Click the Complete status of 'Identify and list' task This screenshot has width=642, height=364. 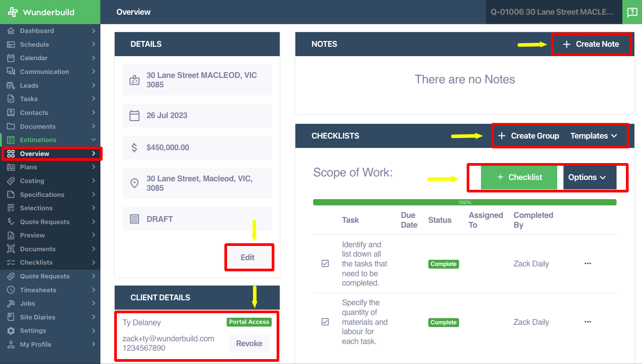[x=443, y=264]
